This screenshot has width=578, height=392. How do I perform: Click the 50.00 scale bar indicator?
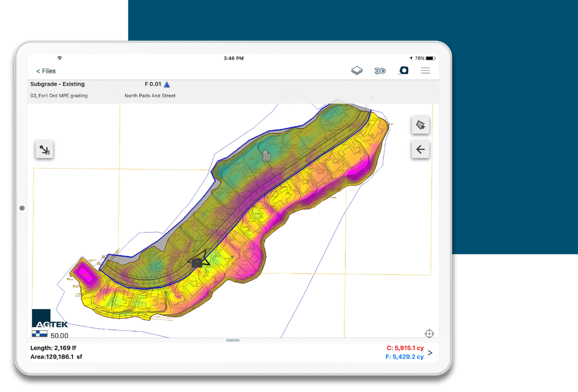coord(52,335)
